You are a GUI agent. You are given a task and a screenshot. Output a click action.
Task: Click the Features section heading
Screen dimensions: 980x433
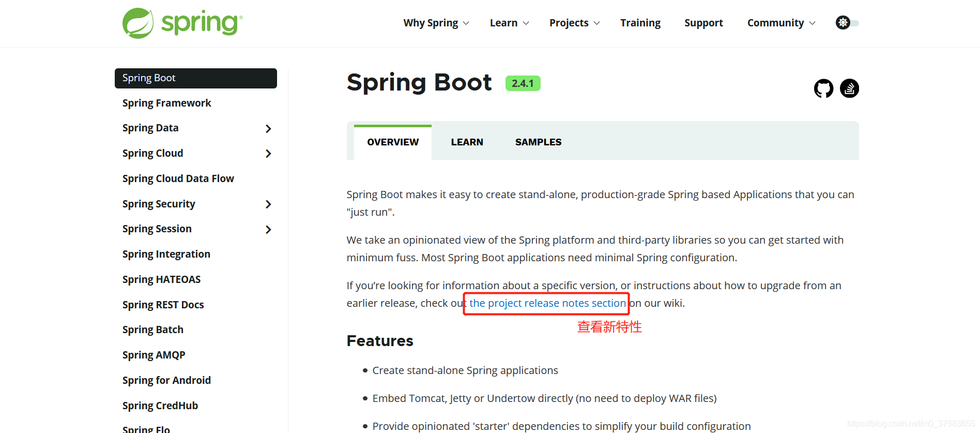point(380,341)
